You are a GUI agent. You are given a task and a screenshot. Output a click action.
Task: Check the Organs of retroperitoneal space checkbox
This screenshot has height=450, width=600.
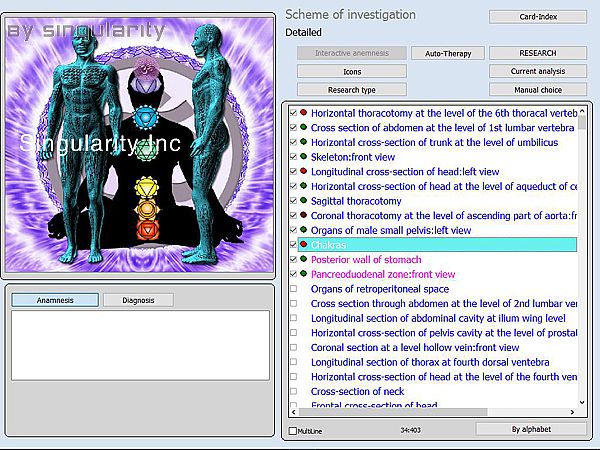(293, 289)
